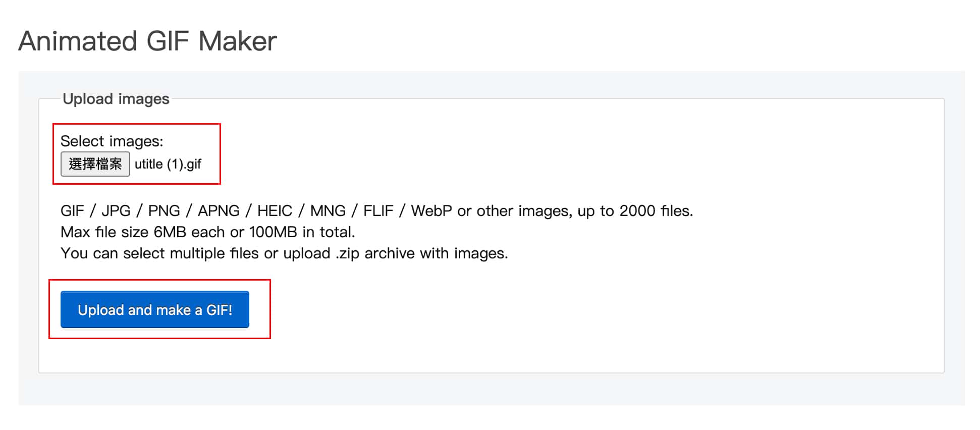Click the PNG format text

pos(164,211)
